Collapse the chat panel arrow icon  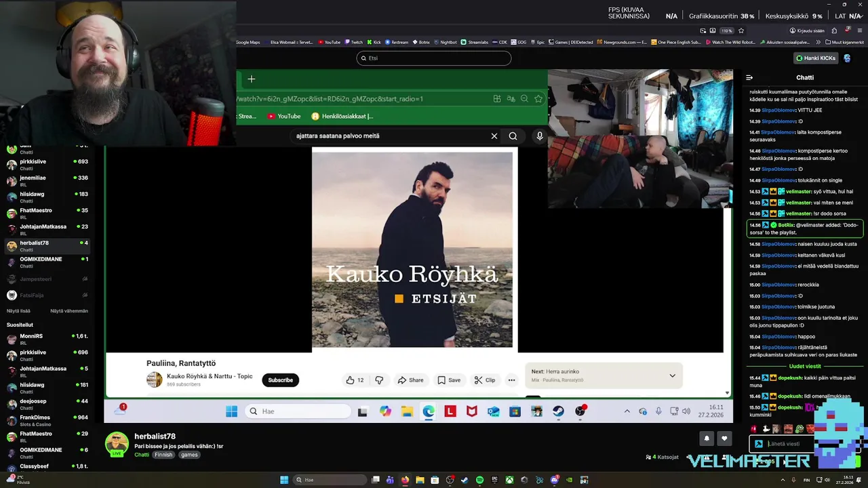(x=749, y=78)
